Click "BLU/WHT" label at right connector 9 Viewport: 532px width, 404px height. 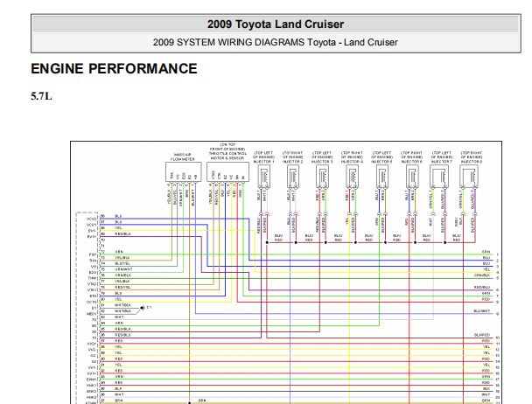[x=482, y=310]
